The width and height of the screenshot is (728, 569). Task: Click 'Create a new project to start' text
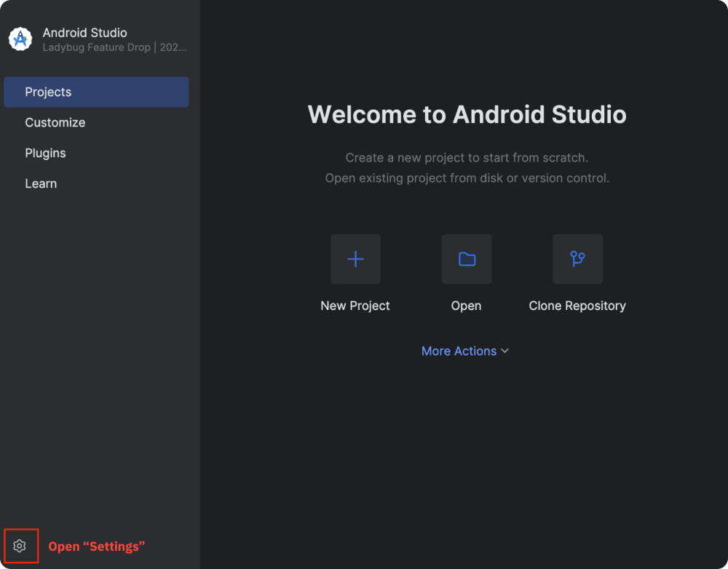point(467,158)
